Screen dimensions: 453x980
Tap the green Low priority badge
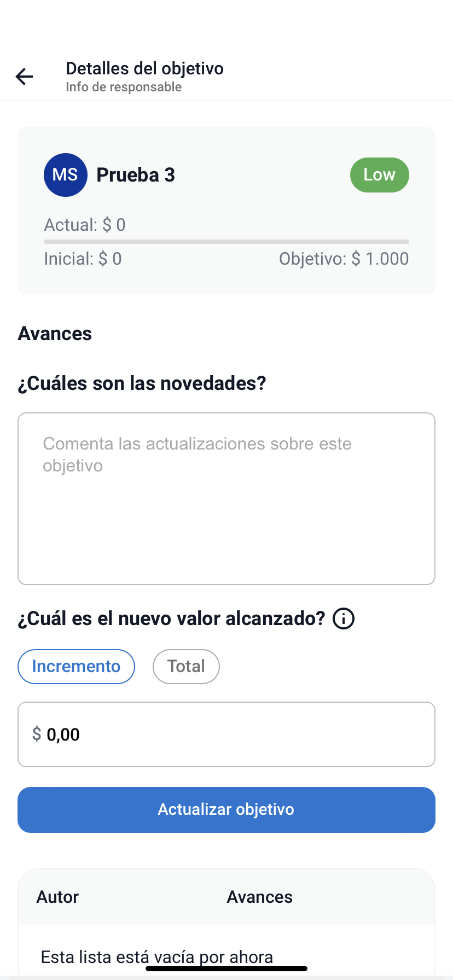coord(379,175)
